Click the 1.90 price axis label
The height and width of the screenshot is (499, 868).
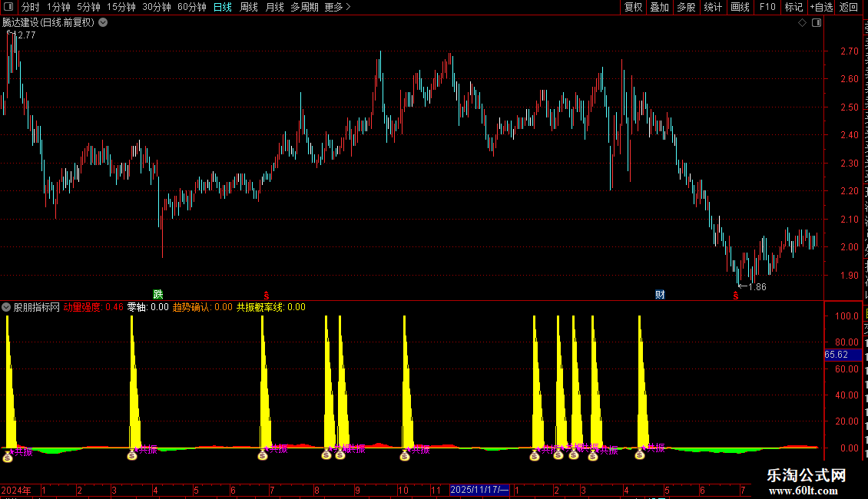coord(850,275)
